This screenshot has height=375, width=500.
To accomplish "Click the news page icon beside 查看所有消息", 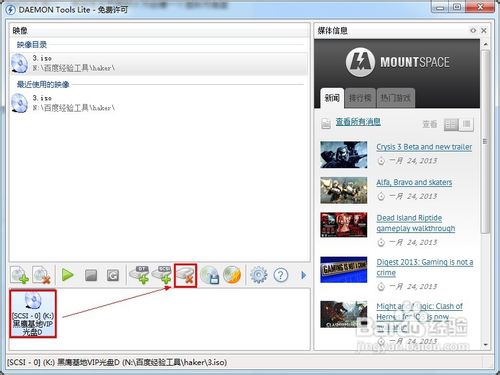I will point(326,123).
